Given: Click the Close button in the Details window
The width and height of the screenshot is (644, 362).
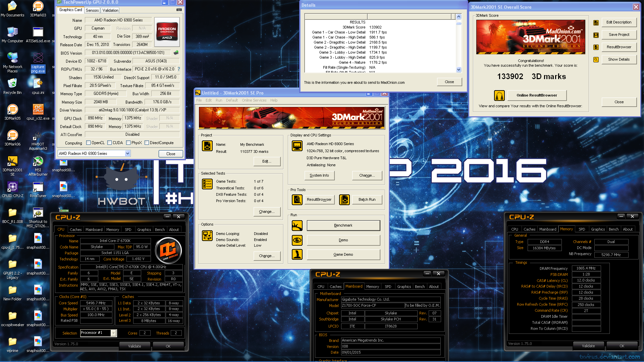Looking at the screenshot, I should [x=449, y=82].
